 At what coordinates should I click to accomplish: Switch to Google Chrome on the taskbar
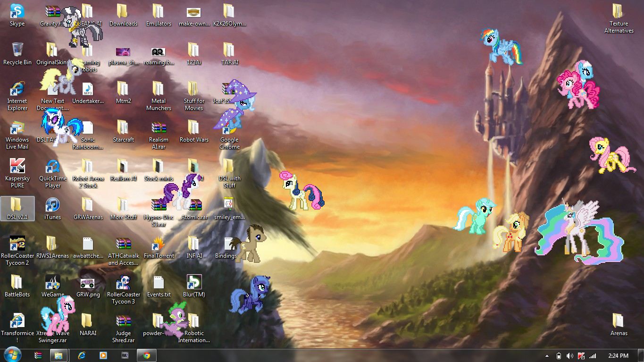click(146, 355)
